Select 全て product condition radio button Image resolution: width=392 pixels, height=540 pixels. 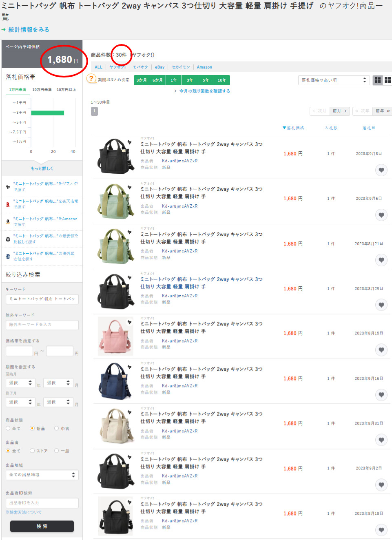click(8, 428)
